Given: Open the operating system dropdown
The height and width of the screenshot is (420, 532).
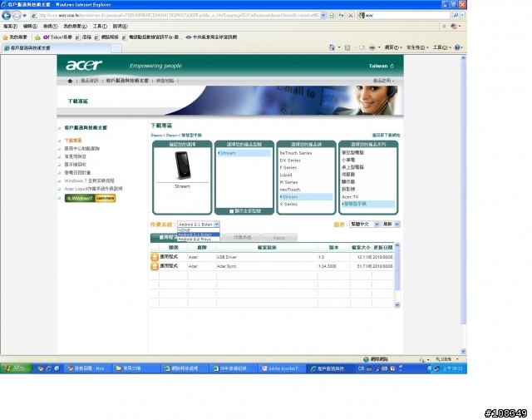Looking at the screenshot, I should click(199, 225).
